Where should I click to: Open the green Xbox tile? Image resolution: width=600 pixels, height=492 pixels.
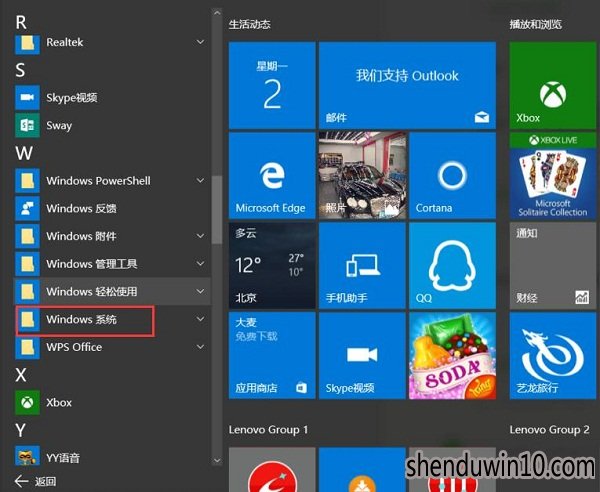point(553,85)
